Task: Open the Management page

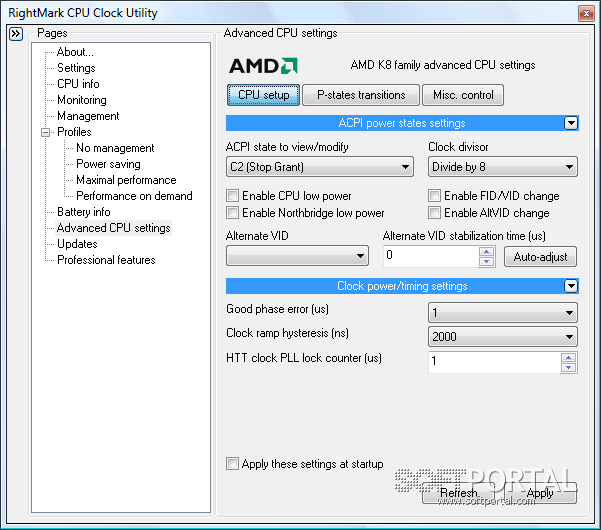Action: pyautogui.click(x=88, y=116)
